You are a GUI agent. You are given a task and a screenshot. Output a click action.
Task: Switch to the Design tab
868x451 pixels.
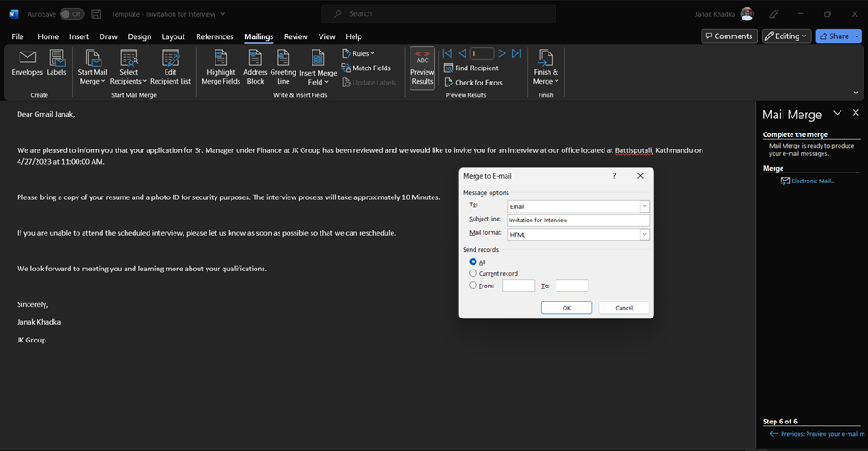[x=140, y=36]
